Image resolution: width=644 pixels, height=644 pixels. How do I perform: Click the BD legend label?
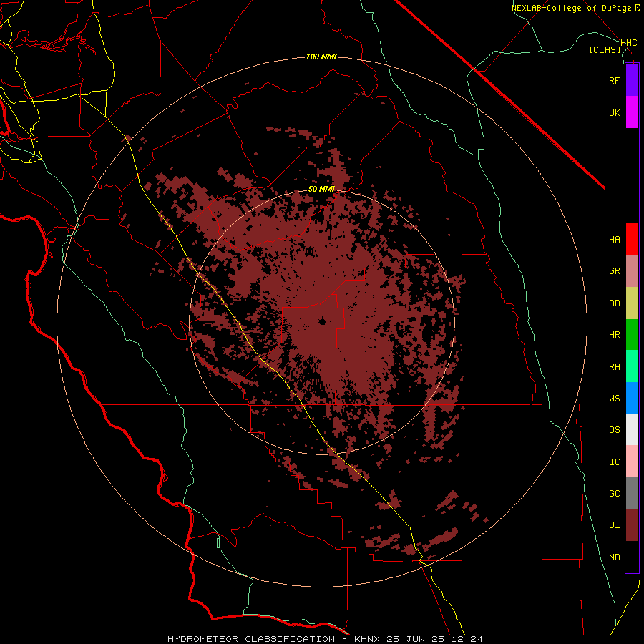[x=614, y=303]
